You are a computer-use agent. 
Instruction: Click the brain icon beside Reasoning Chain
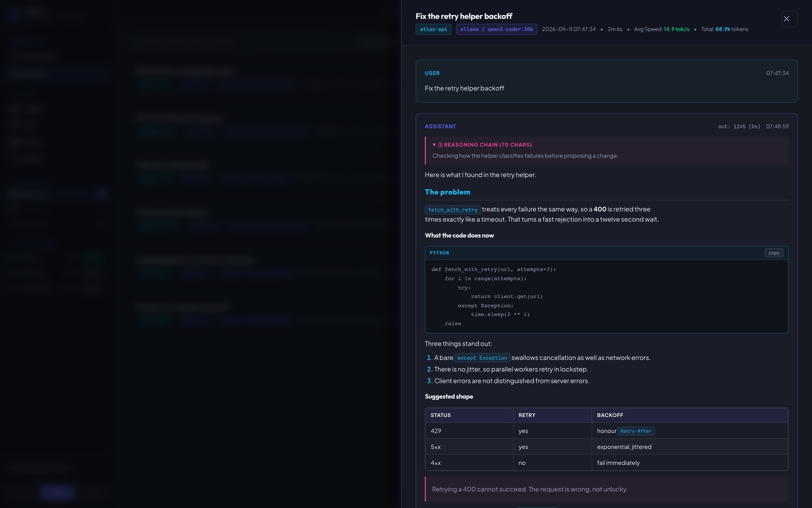pyautogui.click(x=440, y=145)
